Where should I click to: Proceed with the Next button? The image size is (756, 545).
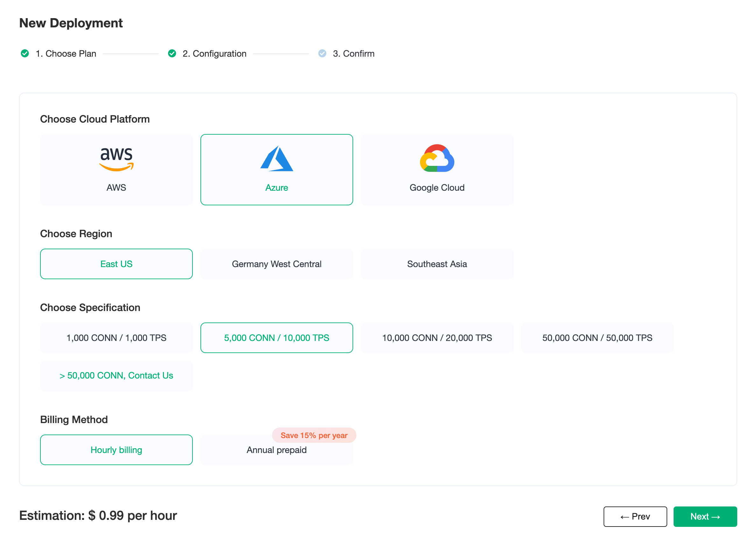(x=705, y=516)
